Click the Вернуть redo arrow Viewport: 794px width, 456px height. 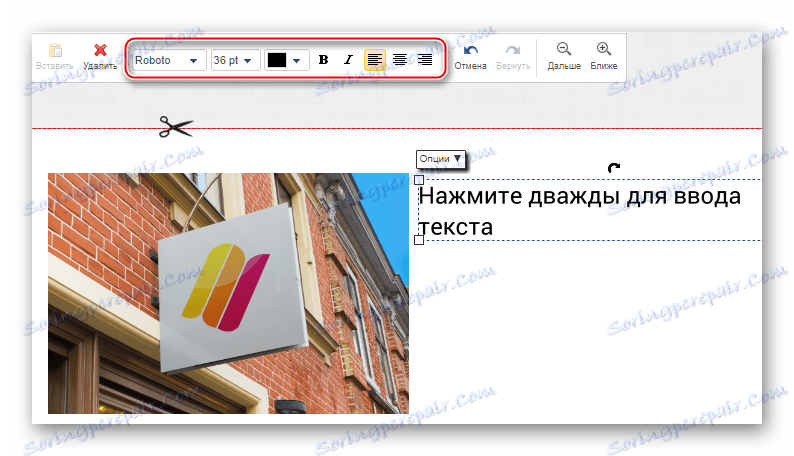point(512,50)
